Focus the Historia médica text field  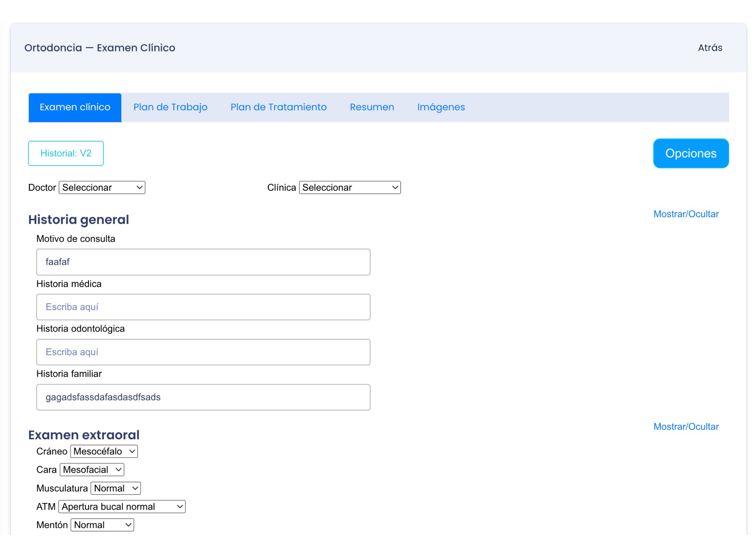203,307
